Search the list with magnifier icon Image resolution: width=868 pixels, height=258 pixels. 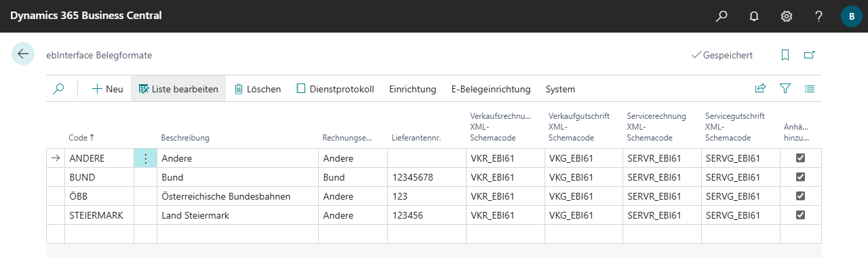coord(58,88)
